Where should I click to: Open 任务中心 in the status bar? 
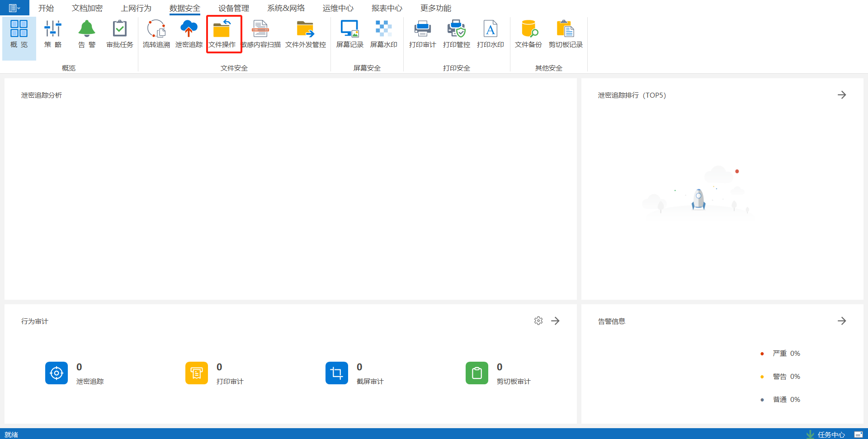pyautogui.click(x=826, y=434)
